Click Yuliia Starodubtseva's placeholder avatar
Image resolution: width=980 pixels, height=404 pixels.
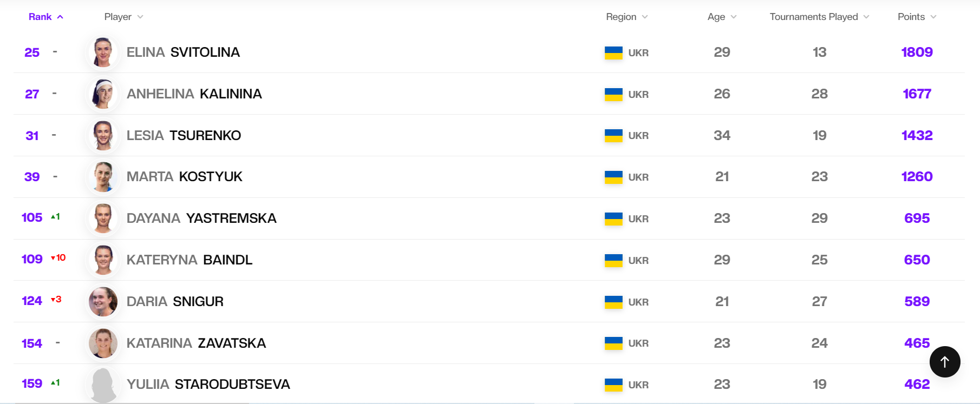pos(102,385)
